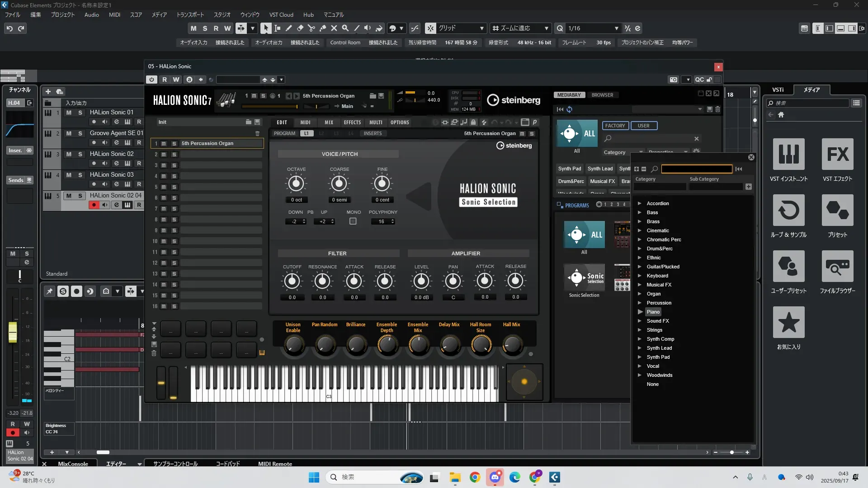Viewport: 868px width, 488px height.
Task: Toggle the MONO checkbox in Voice/Pitch
Action: [353, 221]
